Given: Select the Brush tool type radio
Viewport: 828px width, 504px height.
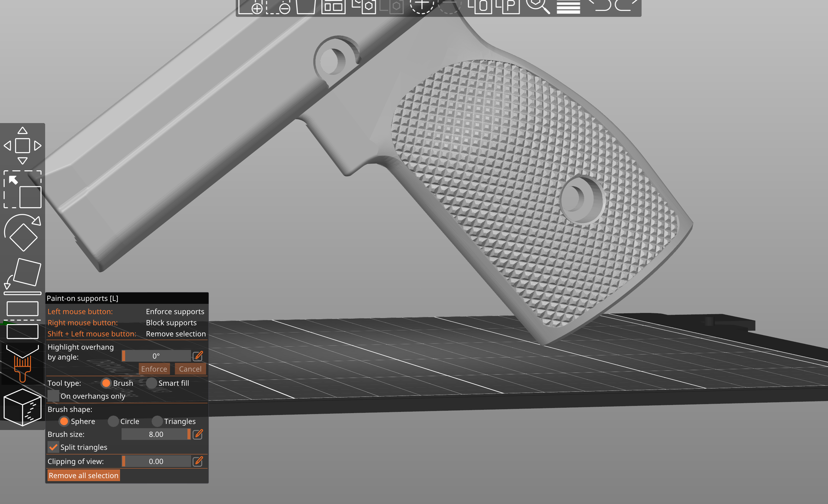Looking at the screenshot, I should point(106,383).
